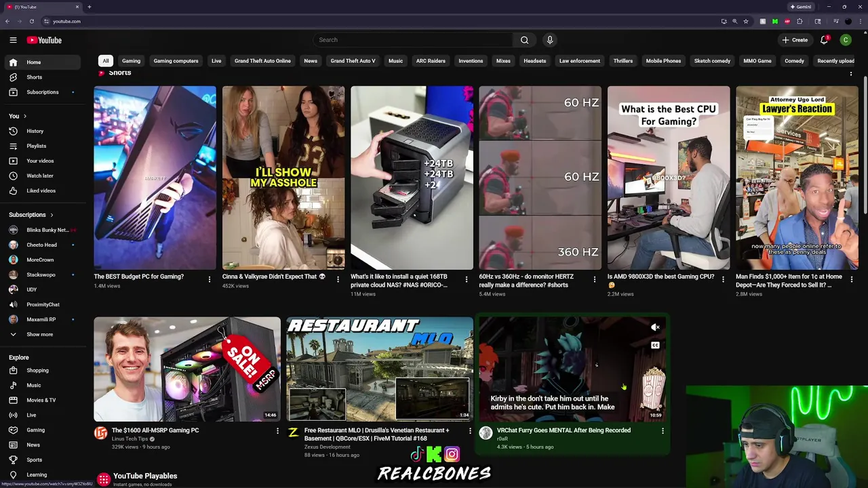
Task: Open options for $1600 All-MSRP Gaming PC
Action: pyautogui.click(x=277, y=430)
